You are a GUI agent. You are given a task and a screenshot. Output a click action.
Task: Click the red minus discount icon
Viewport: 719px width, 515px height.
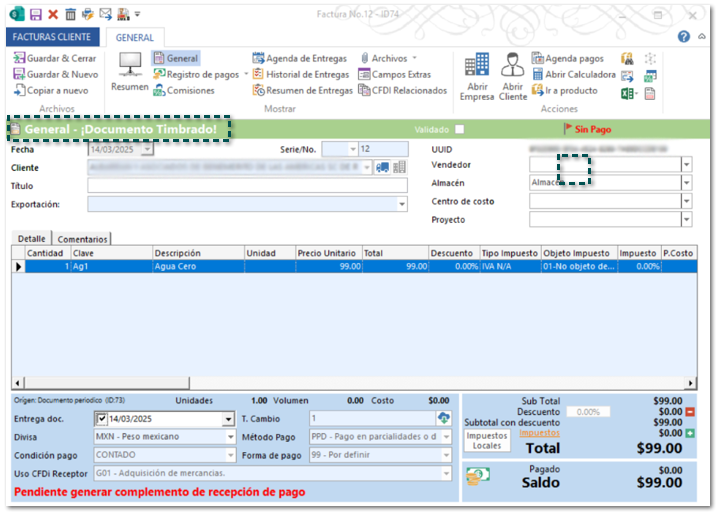coord(691,412)
